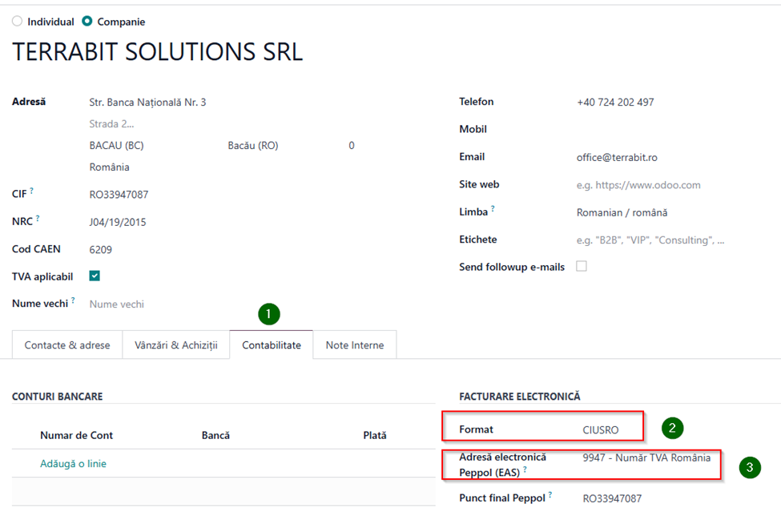Click the Plată column header
This screenshot has height=532, width=781.
tap(375, 435)
